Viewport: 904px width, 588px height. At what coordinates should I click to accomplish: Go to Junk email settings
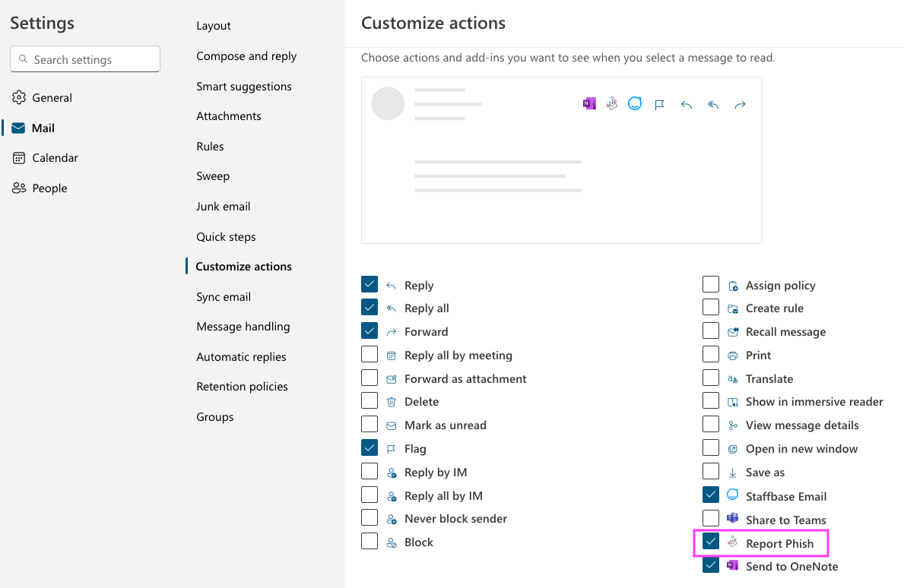pos(223,207)
